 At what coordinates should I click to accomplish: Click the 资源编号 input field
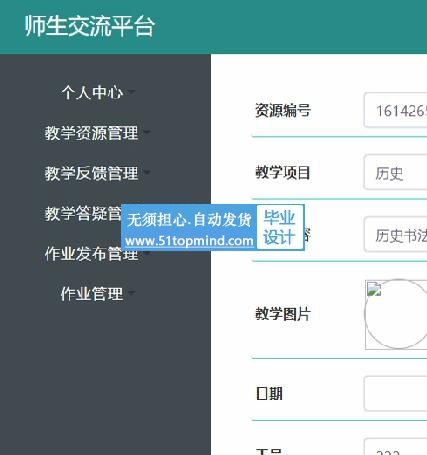coord(395,110)
